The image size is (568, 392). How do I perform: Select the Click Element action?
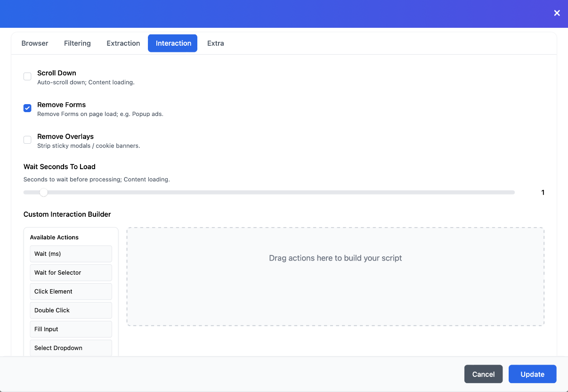pyautogui.click(x=71, y=292)
